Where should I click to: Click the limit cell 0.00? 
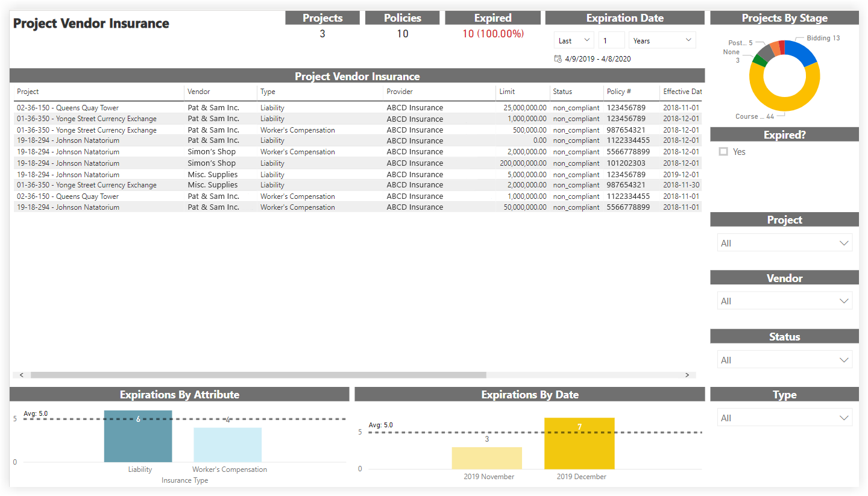tap(540, 141)
